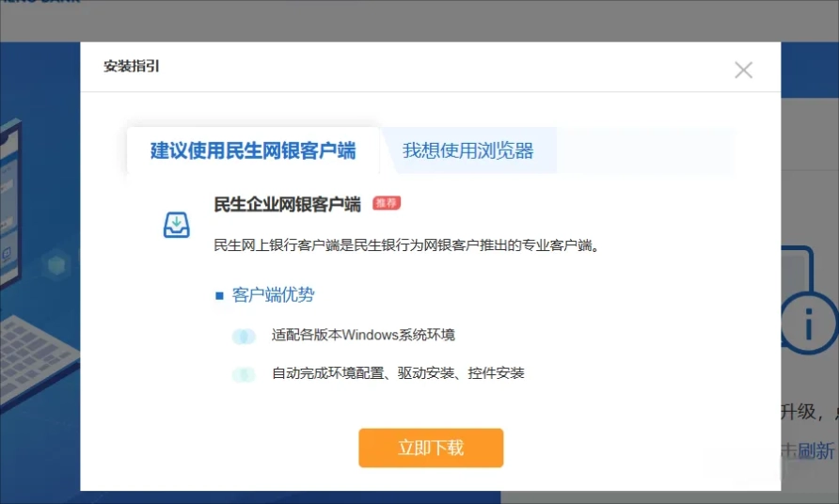Click the 客户端优势 section title

pyautogui.click(x=273, y=295)
